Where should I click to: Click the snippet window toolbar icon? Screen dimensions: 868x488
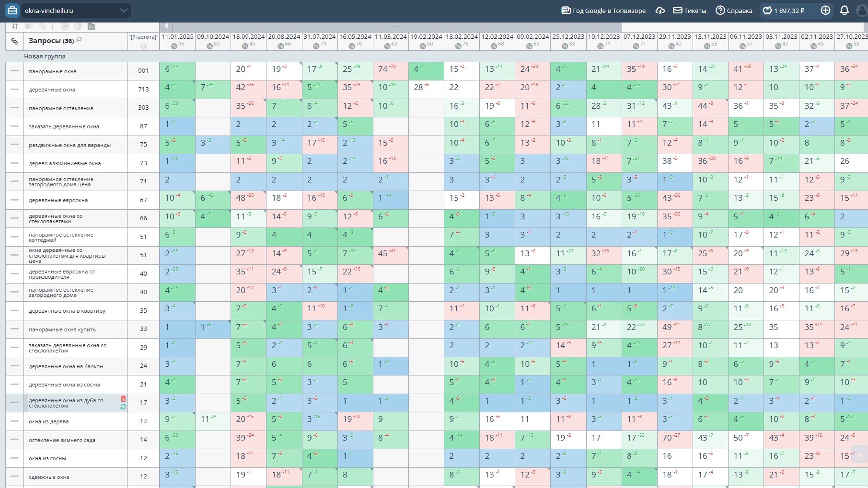point(65,26)
